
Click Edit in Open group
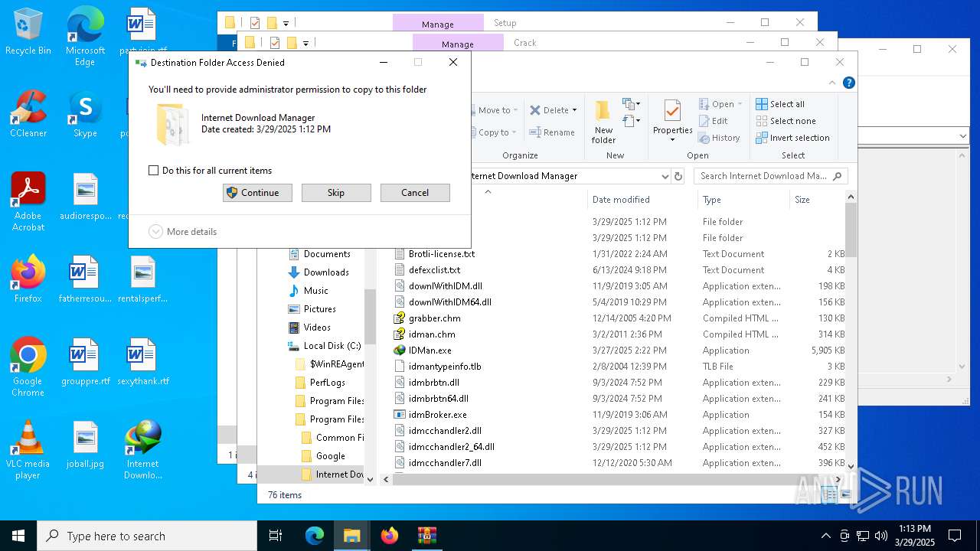tap(714, 121)
